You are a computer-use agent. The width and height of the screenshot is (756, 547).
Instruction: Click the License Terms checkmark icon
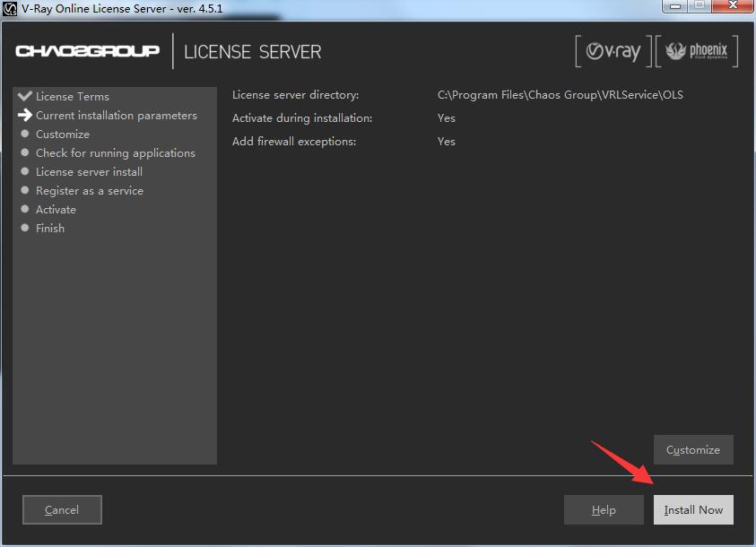pyautogui.click(x=24, y=95)
